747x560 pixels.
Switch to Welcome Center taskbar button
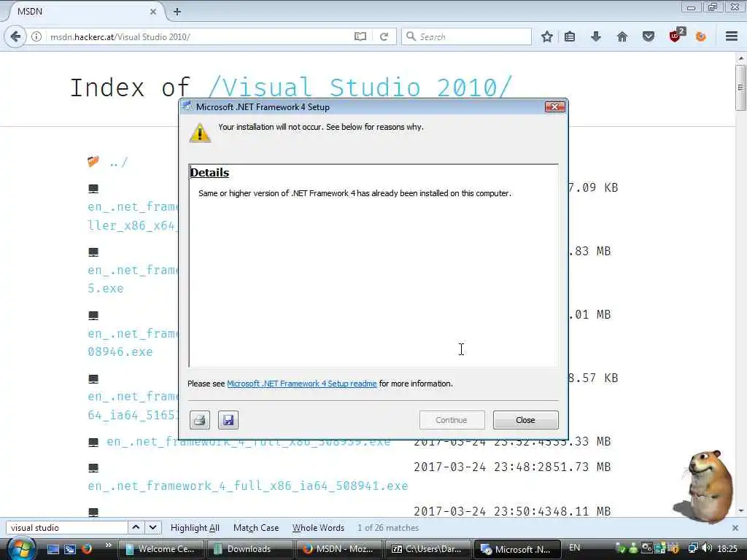click(160, 549)
